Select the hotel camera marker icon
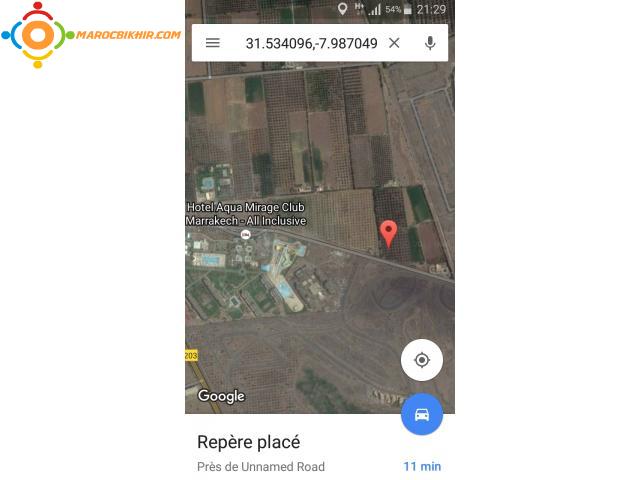This screenshot has width=640, height=480. pyautogui.click(x=245, y=235)
